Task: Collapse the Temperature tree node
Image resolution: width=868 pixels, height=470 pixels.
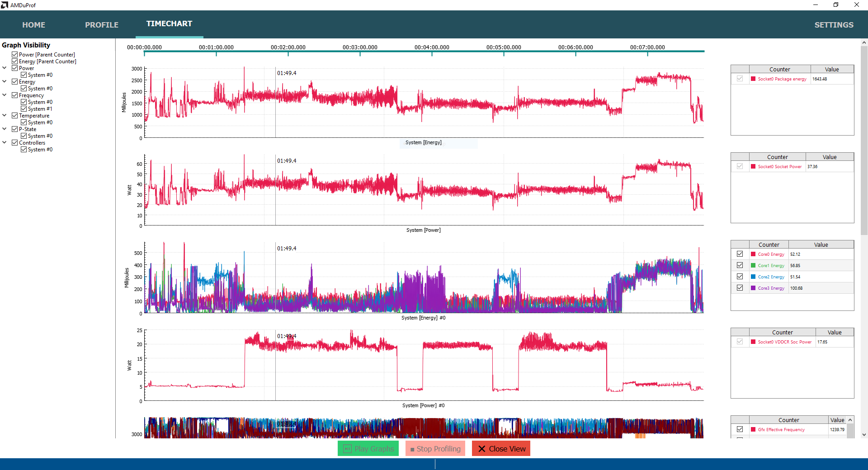Action: [x=5, y=115]
